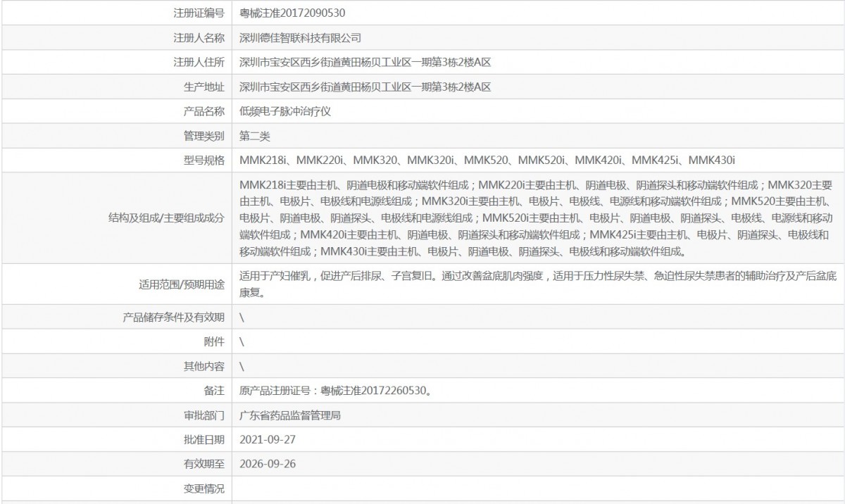Select the address value beside 生产地址
The image size is (845, 504).
(x=365, y=87)
